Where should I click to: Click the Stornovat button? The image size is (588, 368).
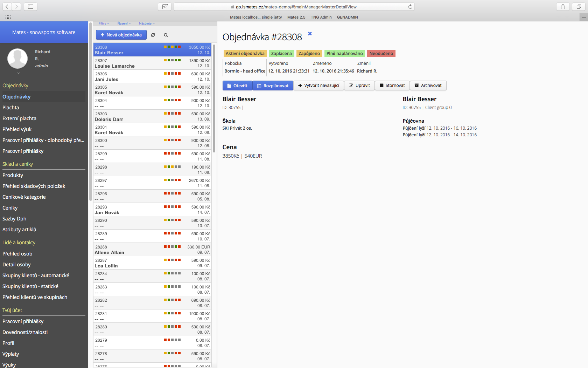coord(392,86)
